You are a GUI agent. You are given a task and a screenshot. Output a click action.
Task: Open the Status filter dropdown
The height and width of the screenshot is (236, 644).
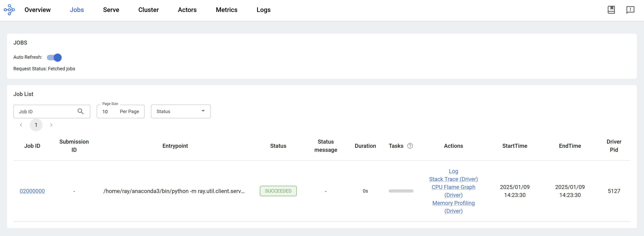180,111
